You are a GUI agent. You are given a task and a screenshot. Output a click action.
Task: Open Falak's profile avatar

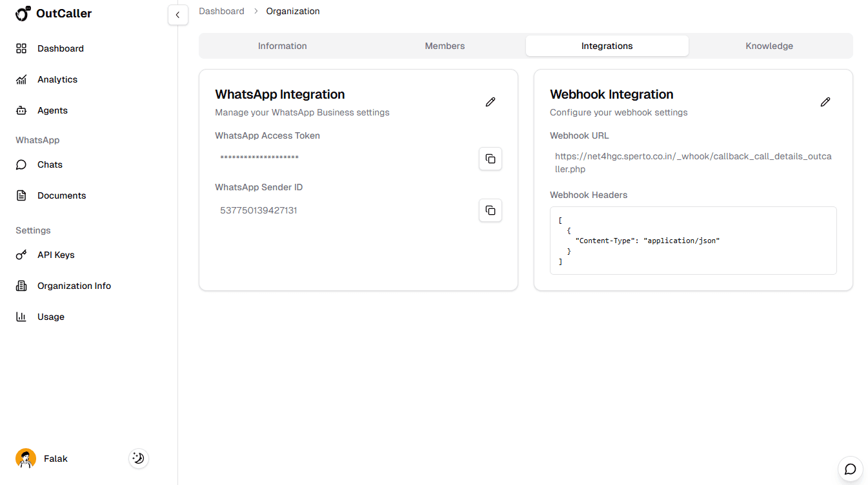click(25, 458)
